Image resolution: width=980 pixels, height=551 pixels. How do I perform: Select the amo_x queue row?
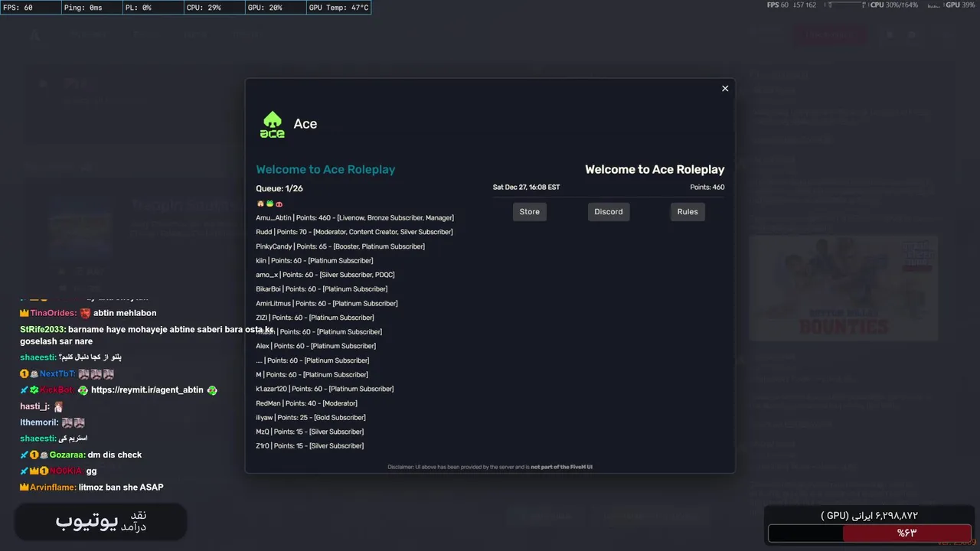(x=325, y=275)
